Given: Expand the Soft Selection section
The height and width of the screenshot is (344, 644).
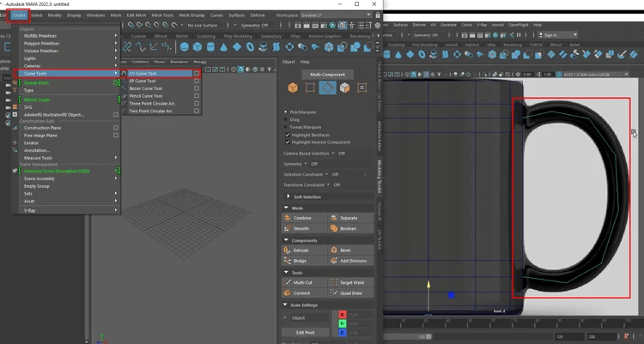Looking at the screenshot, I should click(x=307, y=196).
